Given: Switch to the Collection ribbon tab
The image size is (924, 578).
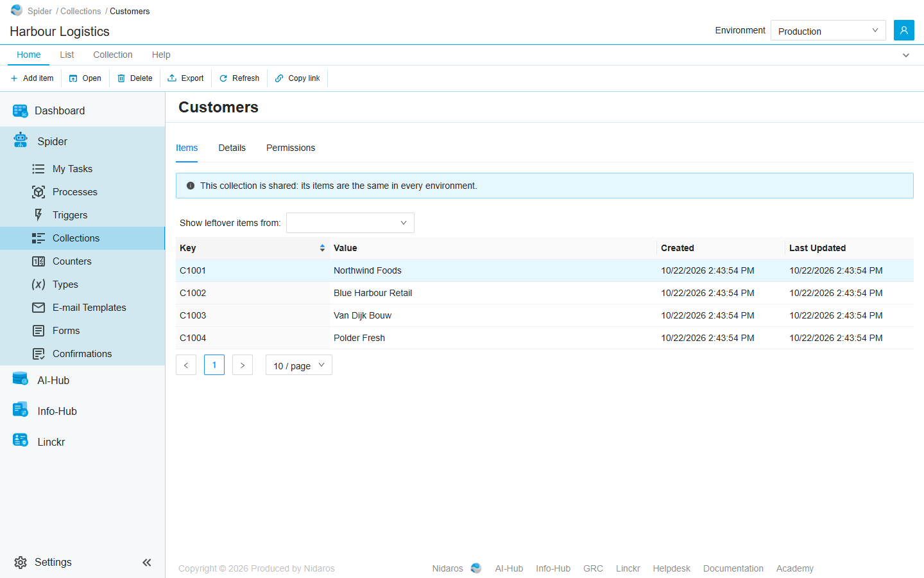Looking at the screenshot, I should 113,55.
